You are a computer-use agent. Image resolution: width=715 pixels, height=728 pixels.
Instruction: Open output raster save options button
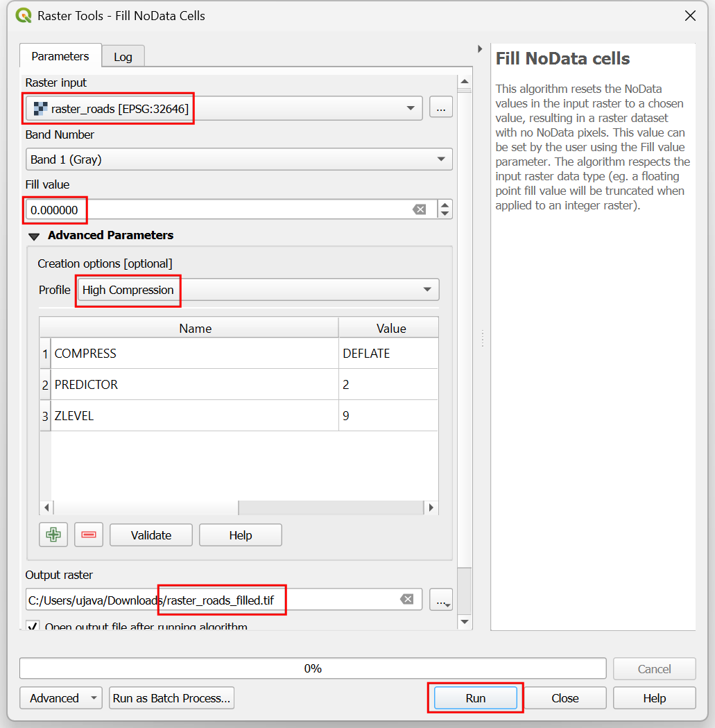441,600
